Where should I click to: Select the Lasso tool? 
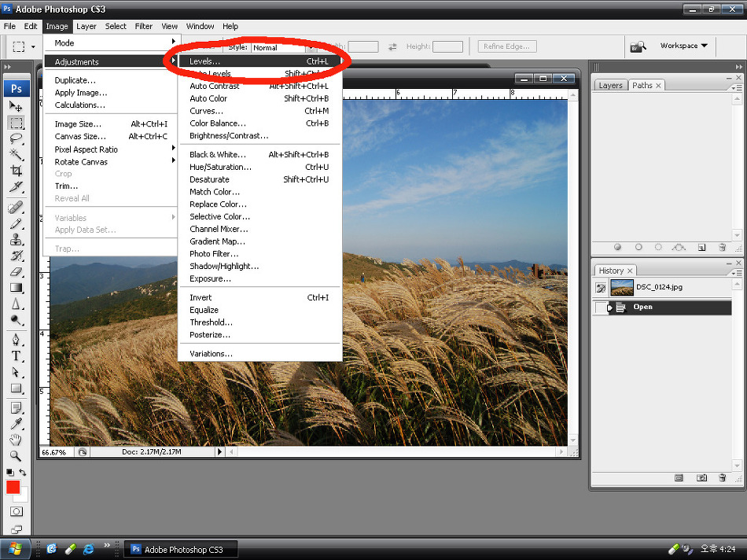[16, 138]
